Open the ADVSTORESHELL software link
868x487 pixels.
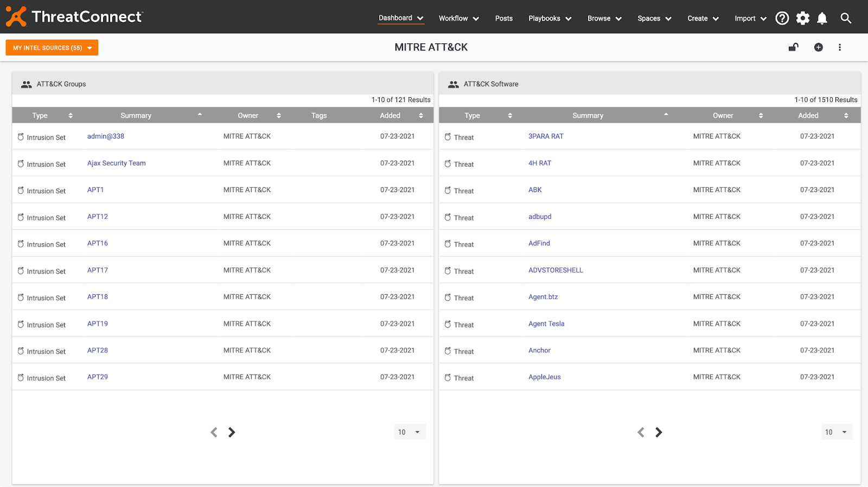tap(556, 270)
